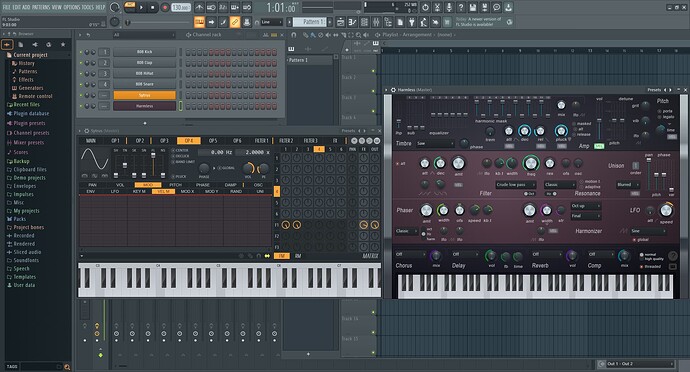Toggle the 808 Kick mute LED
This screenshot has width=690, height=372.
pyautogui.click(x=81, y=52)
